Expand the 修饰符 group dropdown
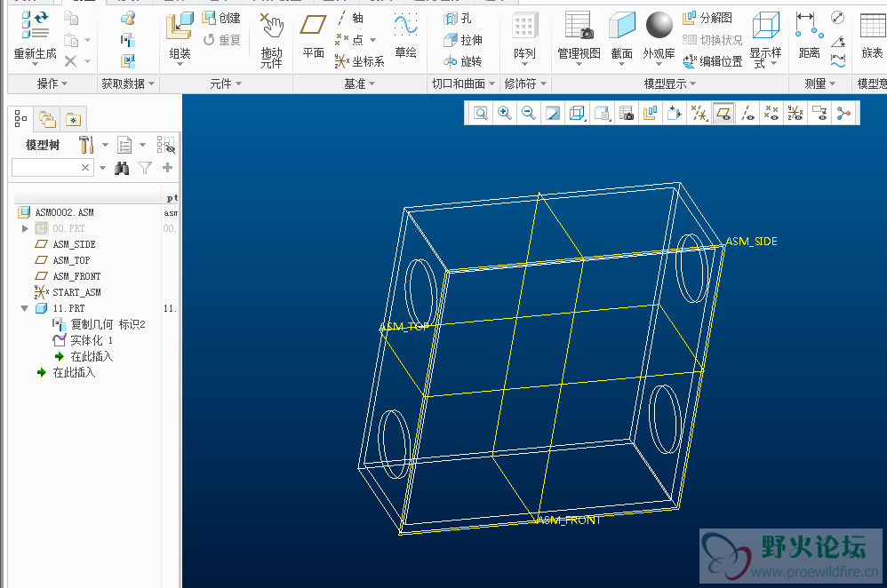Screen dimensions: 887x588 tap(525, 83)
